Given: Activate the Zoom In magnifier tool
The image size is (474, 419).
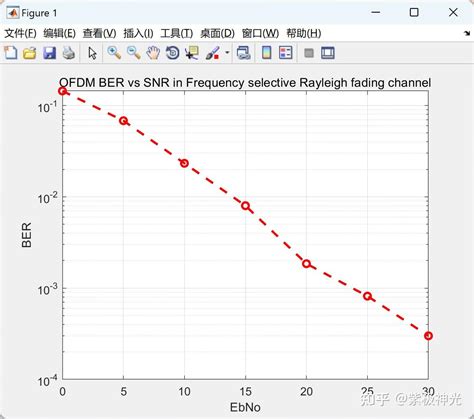Looking at the screenshot, I should pos(114,53).
